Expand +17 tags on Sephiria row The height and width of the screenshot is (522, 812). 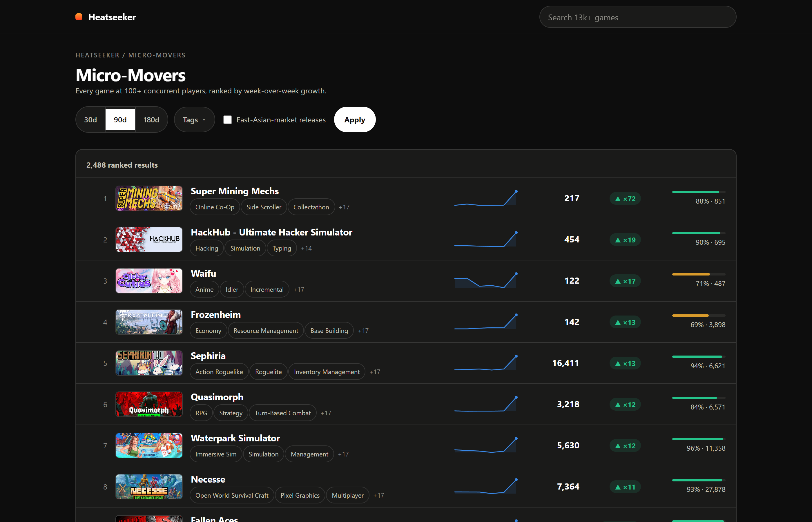tap(374, 372)
